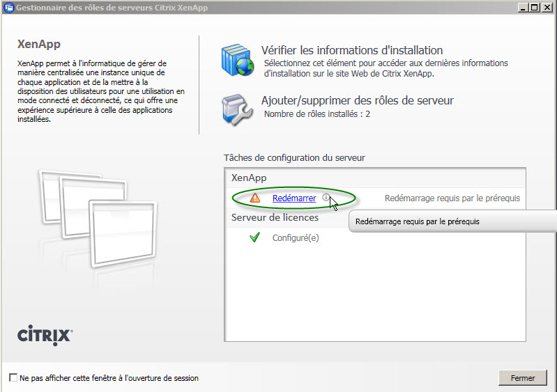Click the Redémarrer link
The height and width of the screenshot is (392, 557).
tap(294, 198)
